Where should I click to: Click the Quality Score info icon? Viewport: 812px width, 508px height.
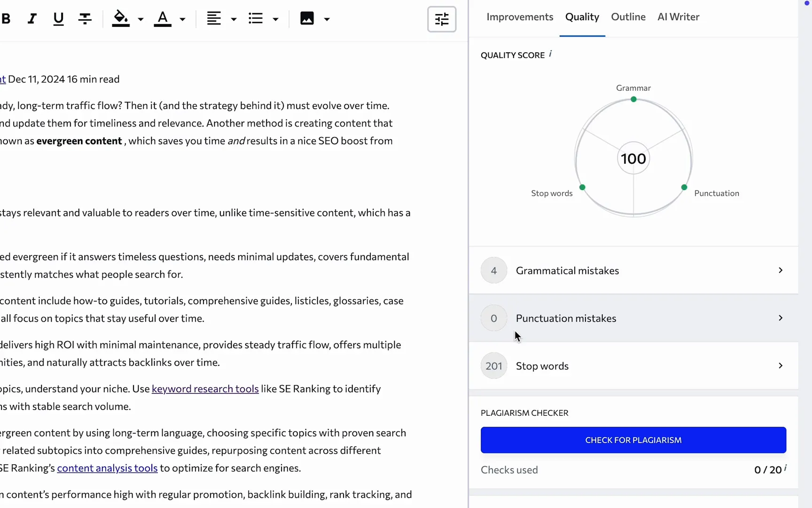550,54
